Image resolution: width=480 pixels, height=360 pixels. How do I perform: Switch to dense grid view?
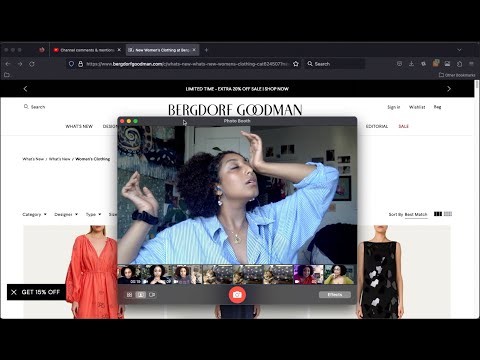point(448,214)
